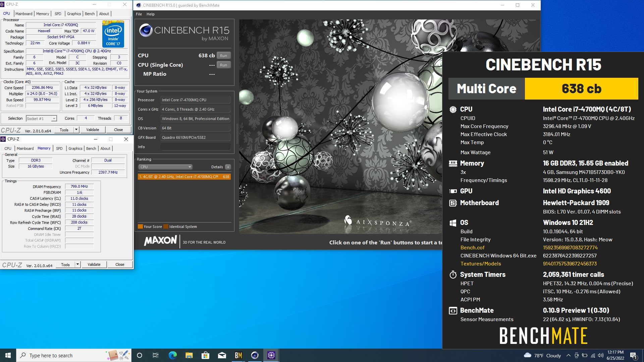This screenshot has height=362, width=644.
Task: Click the Intel Core i7 logo in CPU-Z
Action: coord(113,34)
